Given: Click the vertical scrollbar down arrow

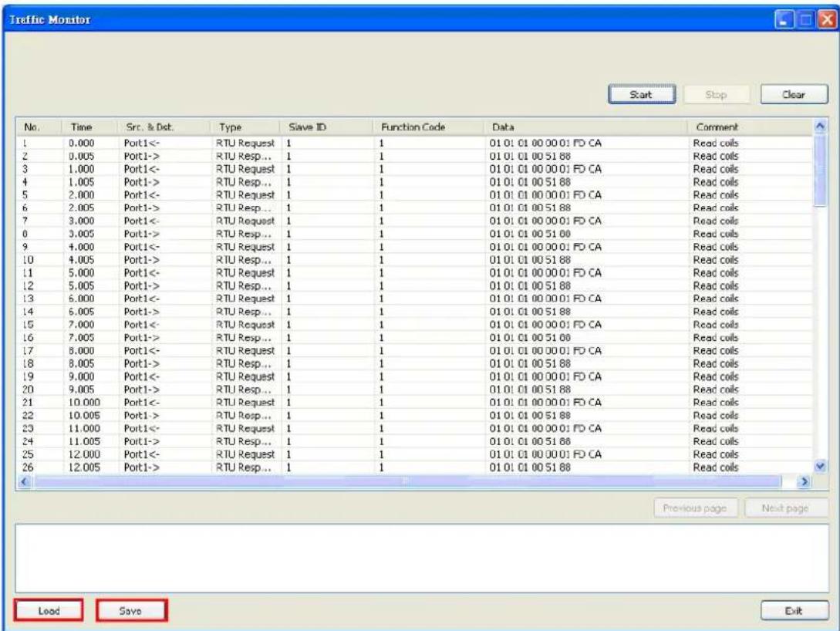Looking at the screenshot, I should 820,467.
